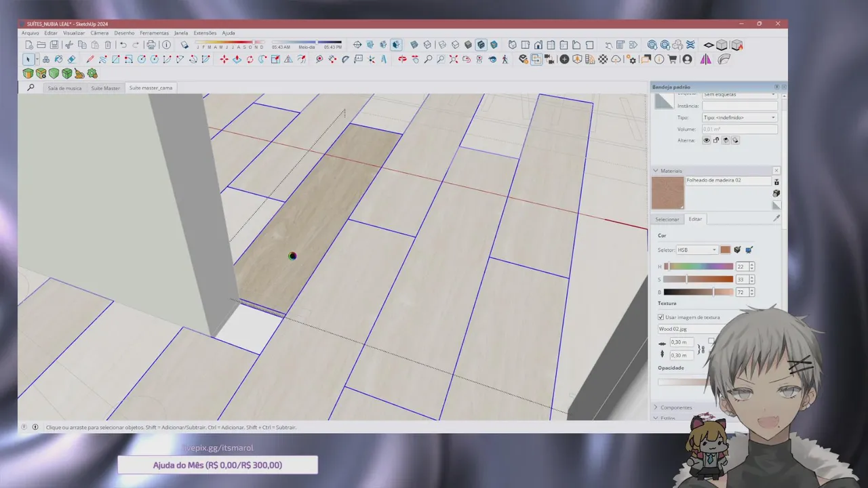The width and height of the screenshot is (868, 488).
Task: Open the Janela menu
Action: (x=181, y=33)
